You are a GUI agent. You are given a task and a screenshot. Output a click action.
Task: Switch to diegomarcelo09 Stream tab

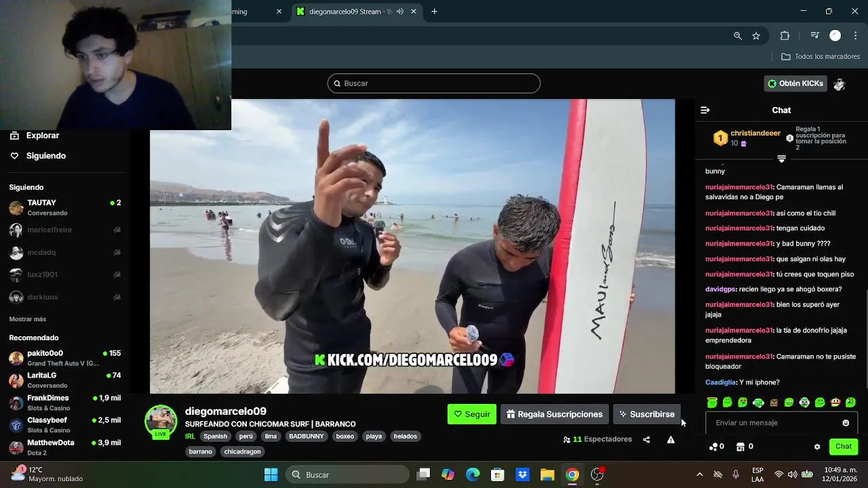[x=351, y=12]
